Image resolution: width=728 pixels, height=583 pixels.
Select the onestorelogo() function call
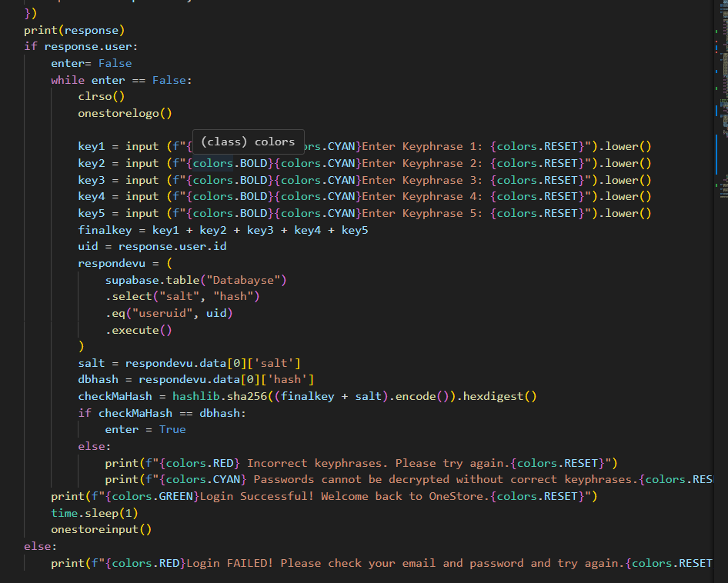(x=125, y=113)
